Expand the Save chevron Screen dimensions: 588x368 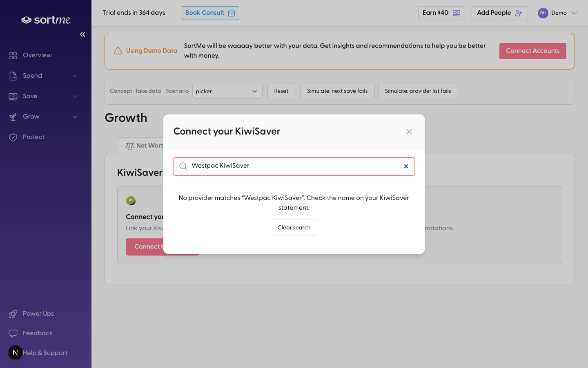[x=75, y=96]
